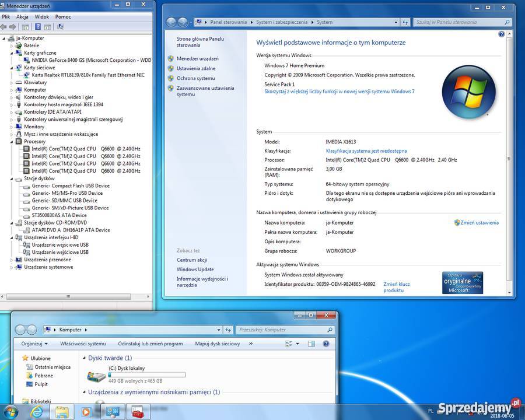The image size is (525, 420).
Task: Click Menedżer urządzeń link in System panel
Action: point(197,58)
